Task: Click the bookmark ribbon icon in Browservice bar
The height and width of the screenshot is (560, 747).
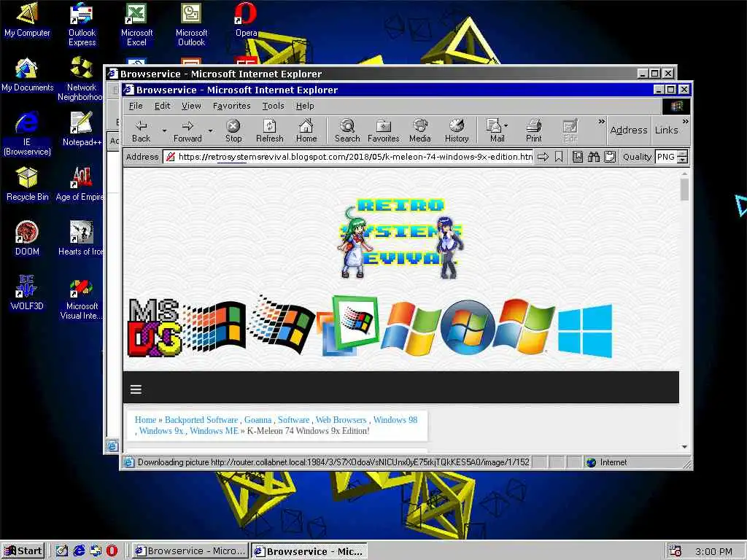Action: 559,157
